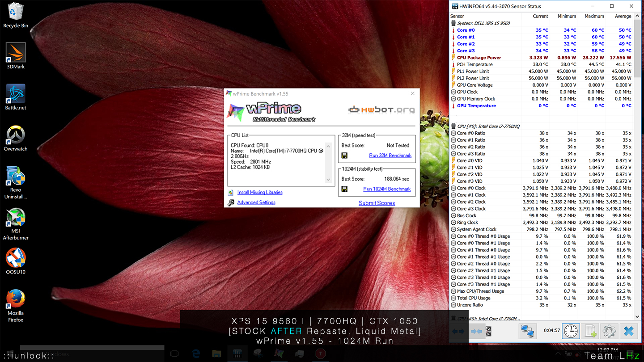Click the fan icon in HWiNFO toolbar
The height and width of the screenshot is (362, 644).
click(x=488, y=331)
